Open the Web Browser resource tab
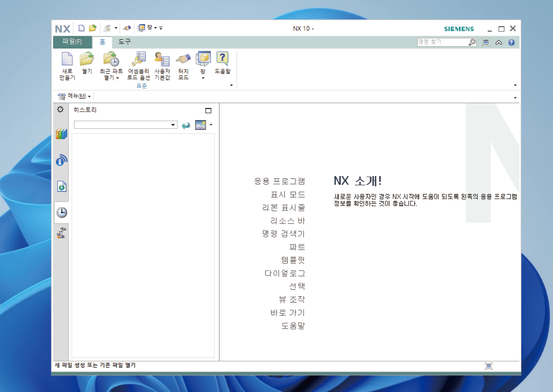553x392 pixels. (x=62, y=186)
